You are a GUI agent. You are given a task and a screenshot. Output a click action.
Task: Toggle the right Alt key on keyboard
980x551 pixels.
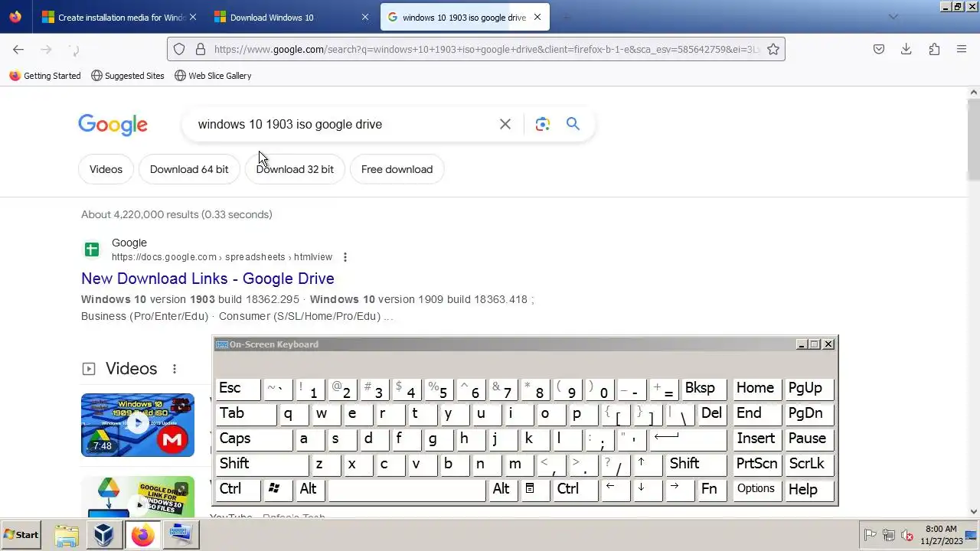pyautogui.click(x=504, y=490)
